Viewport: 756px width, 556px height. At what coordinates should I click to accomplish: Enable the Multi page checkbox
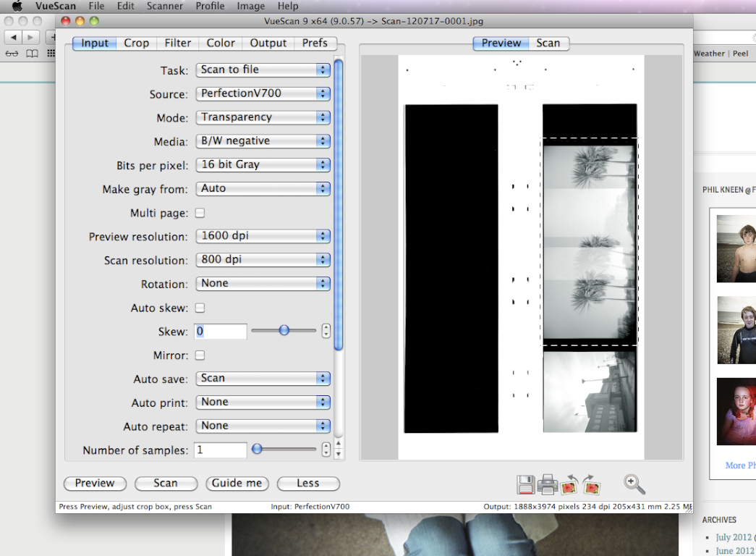coord(200,213)
